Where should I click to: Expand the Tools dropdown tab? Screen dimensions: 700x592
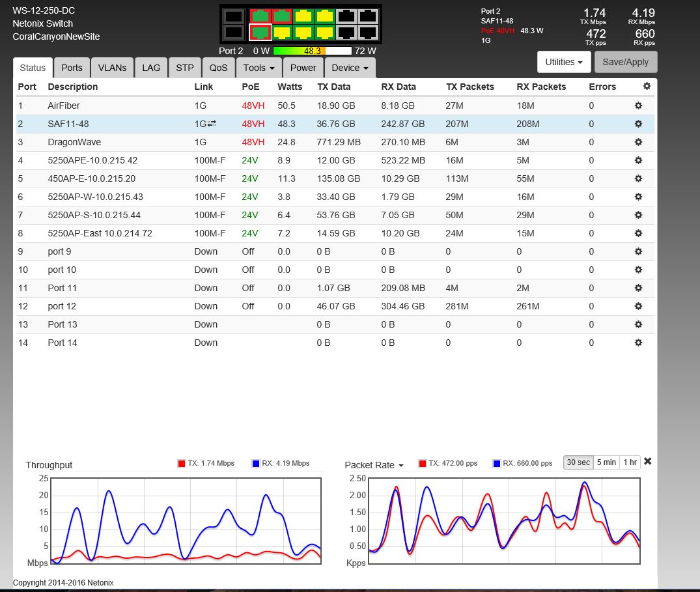(258, 68)
